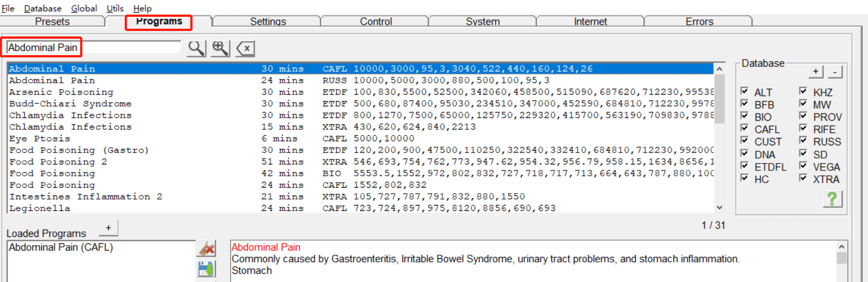Viewport: 868px width, 282px height.
Task: Open the green question mark help
Action: click(x=832, y=199)
